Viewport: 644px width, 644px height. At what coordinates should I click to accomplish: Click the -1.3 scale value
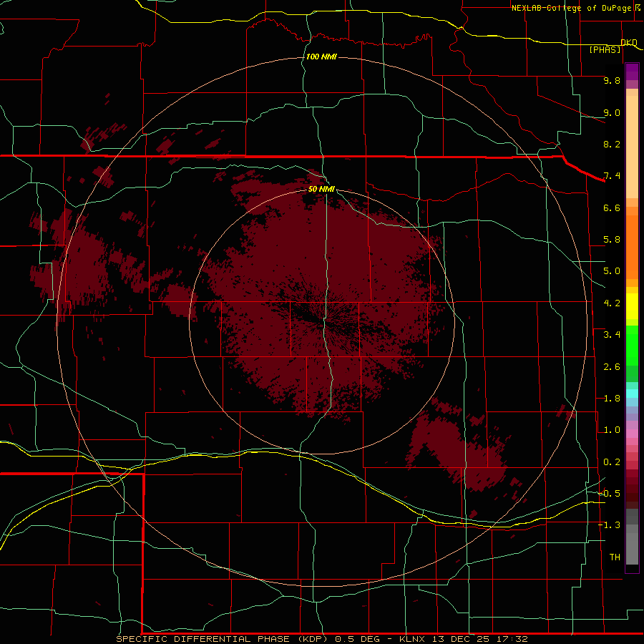pyautogui.click(x=609, y=525)
